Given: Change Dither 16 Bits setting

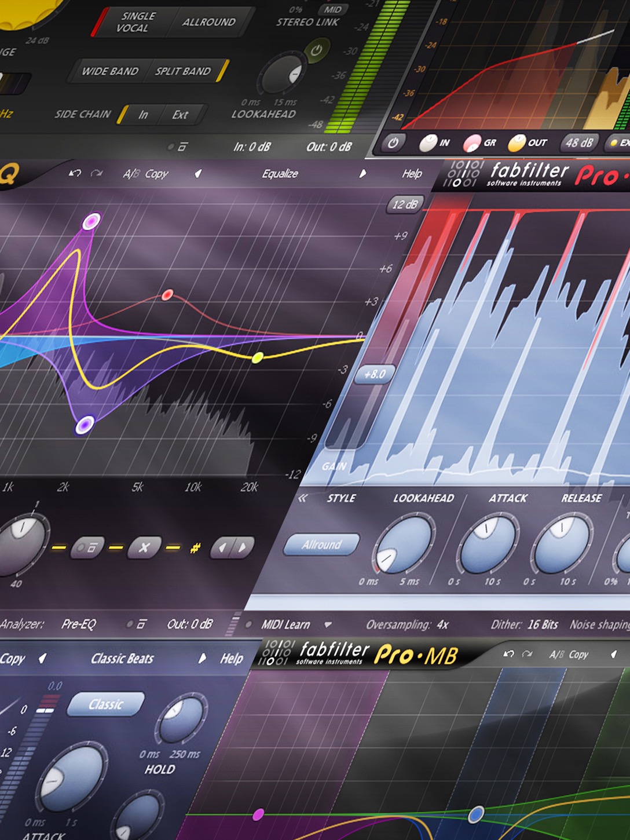Looking at the screenshot, I should pyautogui.click(x=525, y=624).
